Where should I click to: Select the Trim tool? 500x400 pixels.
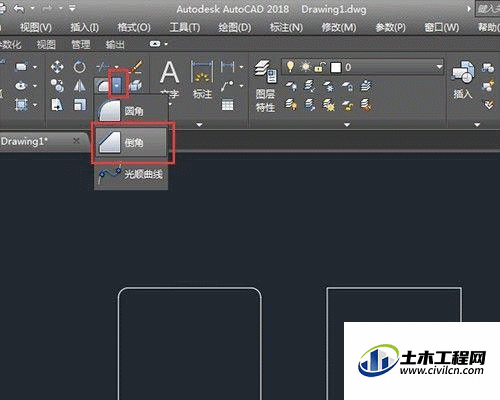102,67
